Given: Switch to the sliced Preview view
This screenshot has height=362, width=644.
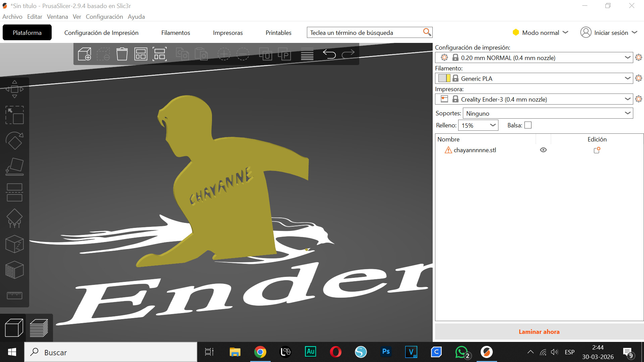Looking at the screenshot, I should click(39, 327).
